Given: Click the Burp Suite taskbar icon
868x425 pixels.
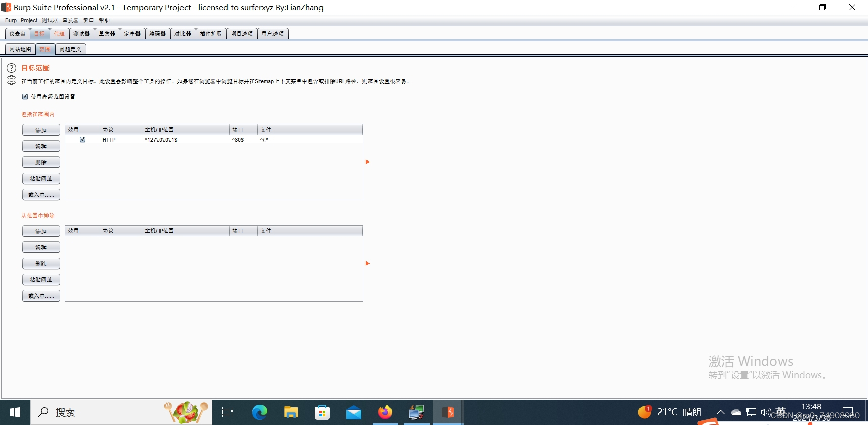Looking at the screenshot, I should point(448,412).
